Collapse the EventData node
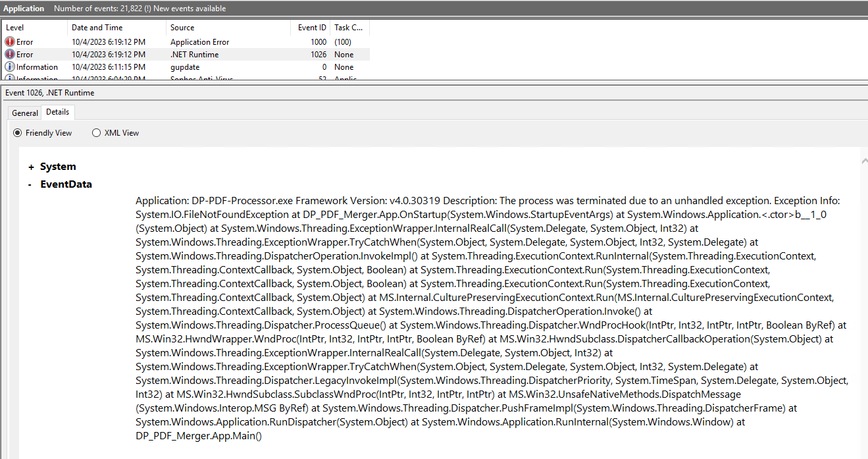Screen dimensions: 868x459 [30, 185]
